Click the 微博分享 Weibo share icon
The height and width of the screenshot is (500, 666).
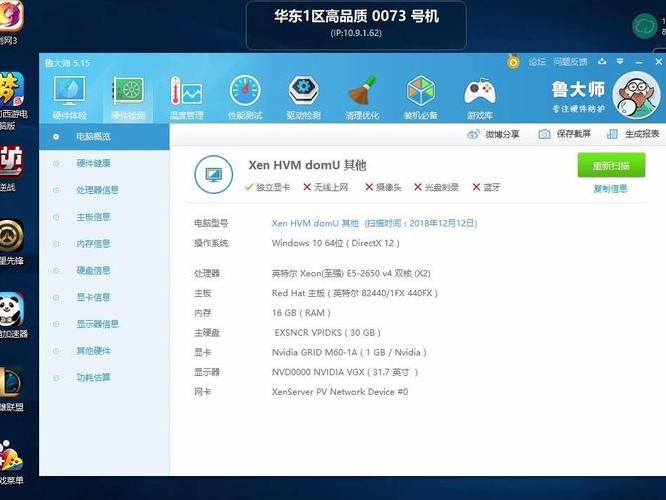coord(473,135)
